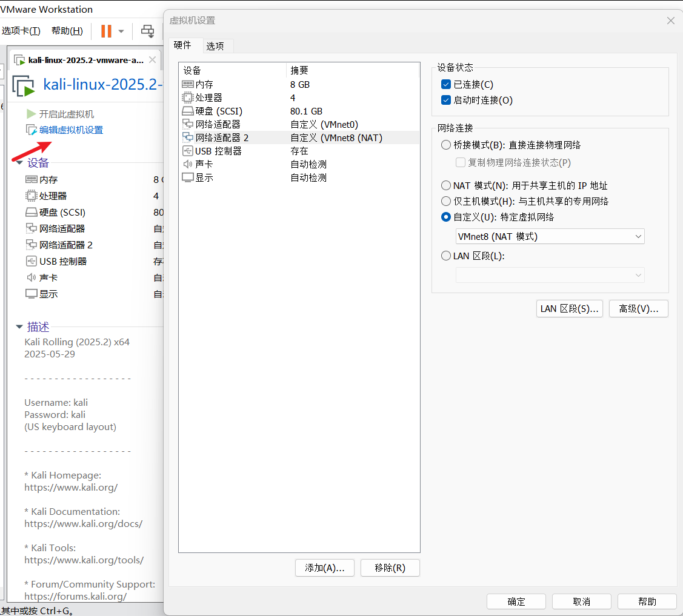Collapse the 设备 section in main window
The width and height of the screenshot is (683, 616).
pyautogui.click(x=19, y=163)
